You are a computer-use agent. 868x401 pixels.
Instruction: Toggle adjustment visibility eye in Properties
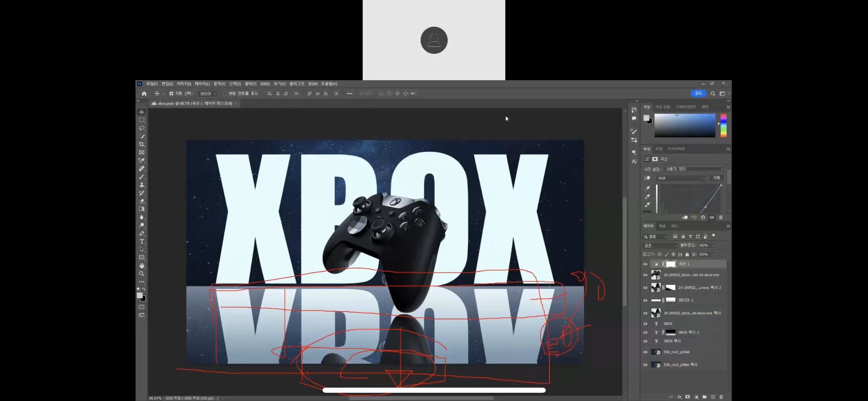click(712, 217)
